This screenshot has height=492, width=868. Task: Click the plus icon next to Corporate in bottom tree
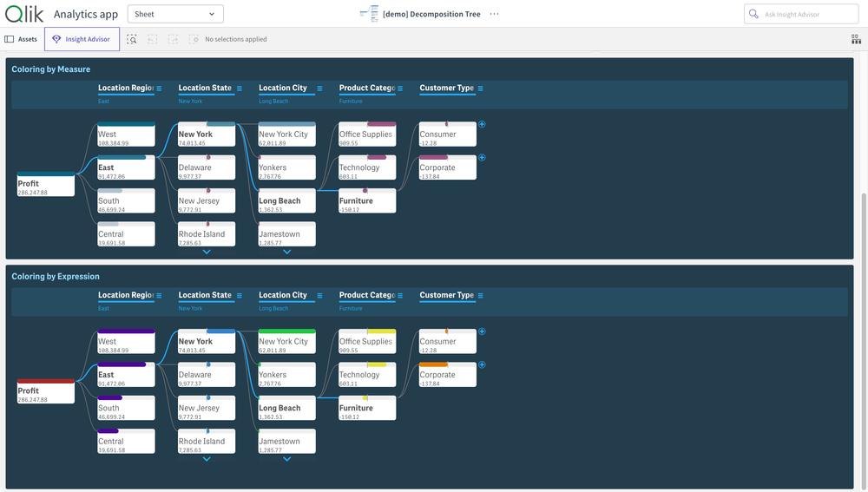(482, 365)
